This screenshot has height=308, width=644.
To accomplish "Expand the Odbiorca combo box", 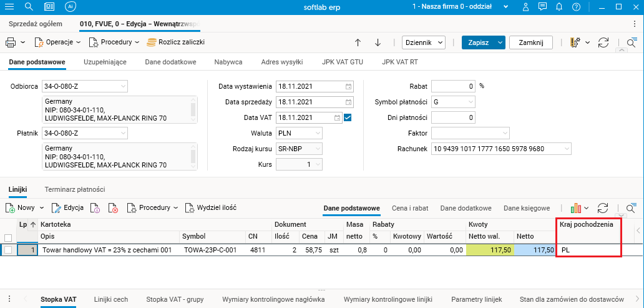I will pos(123,86).
